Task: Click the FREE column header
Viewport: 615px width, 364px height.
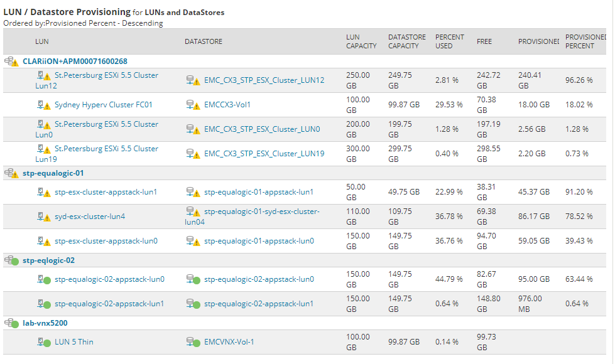Action: (484, 41)
